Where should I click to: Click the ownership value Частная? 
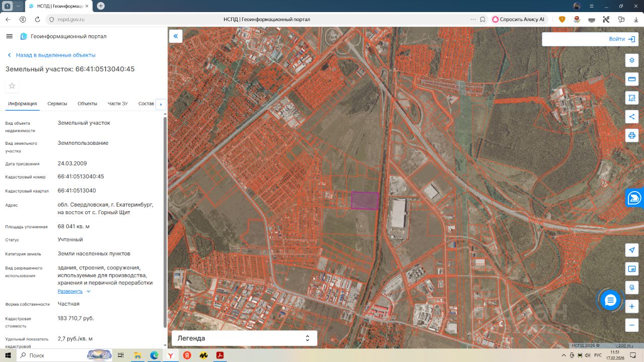[x=68, y=304]
